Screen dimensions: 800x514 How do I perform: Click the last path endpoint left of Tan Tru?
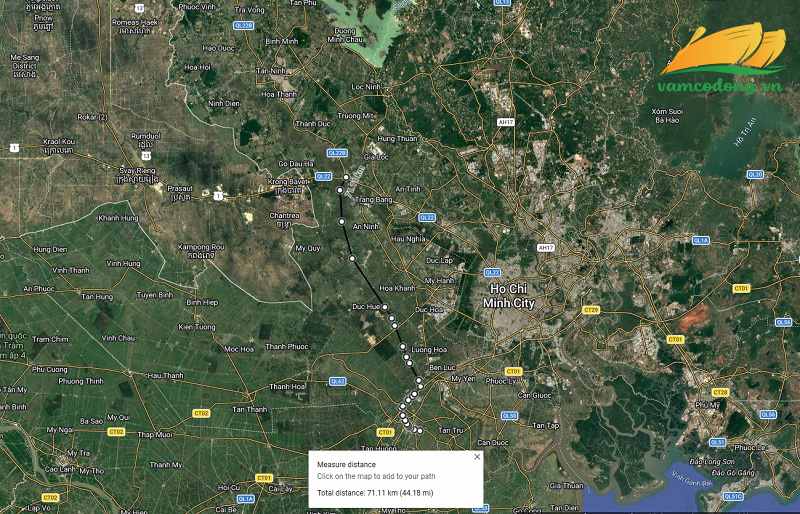420,431
